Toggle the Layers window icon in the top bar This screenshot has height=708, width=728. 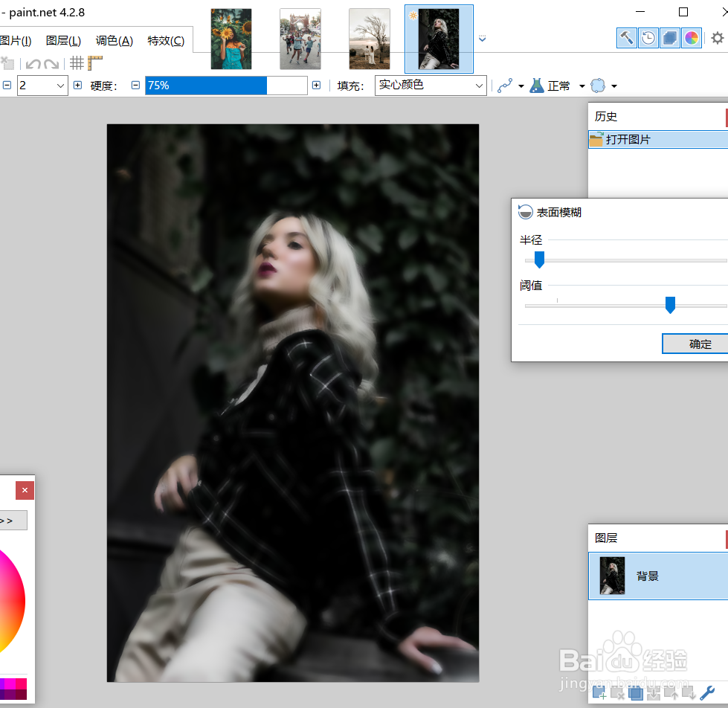[x=670, y=38]
